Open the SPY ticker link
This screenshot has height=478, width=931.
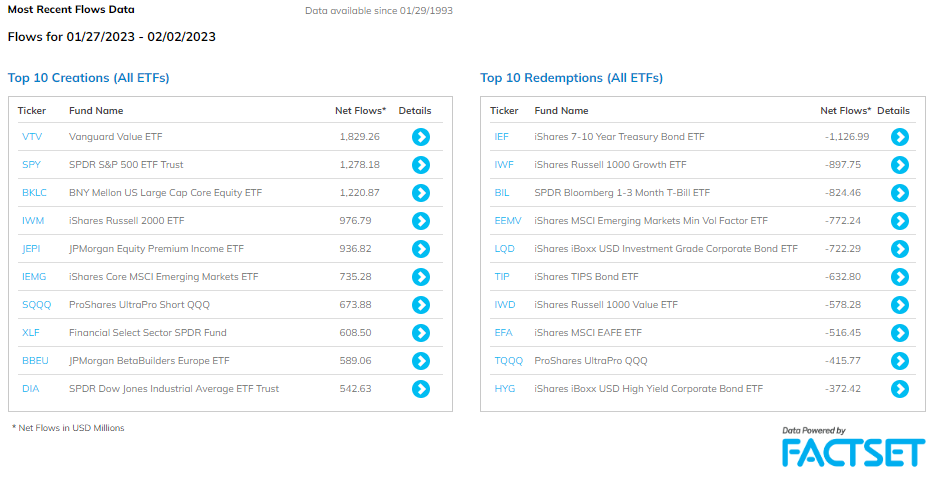31,164
